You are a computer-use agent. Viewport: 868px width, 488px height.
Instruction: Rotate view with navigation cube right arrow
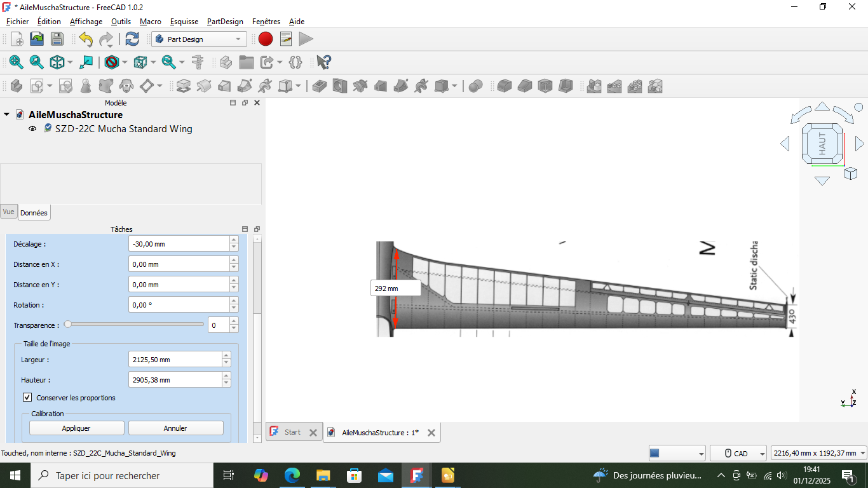859,144
